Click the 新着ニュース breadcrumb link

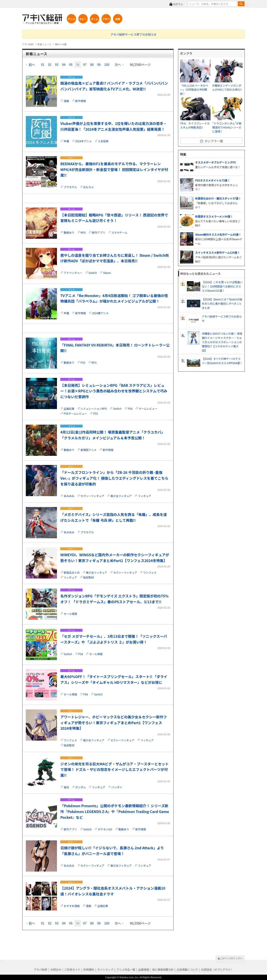(x=44, y=44)
